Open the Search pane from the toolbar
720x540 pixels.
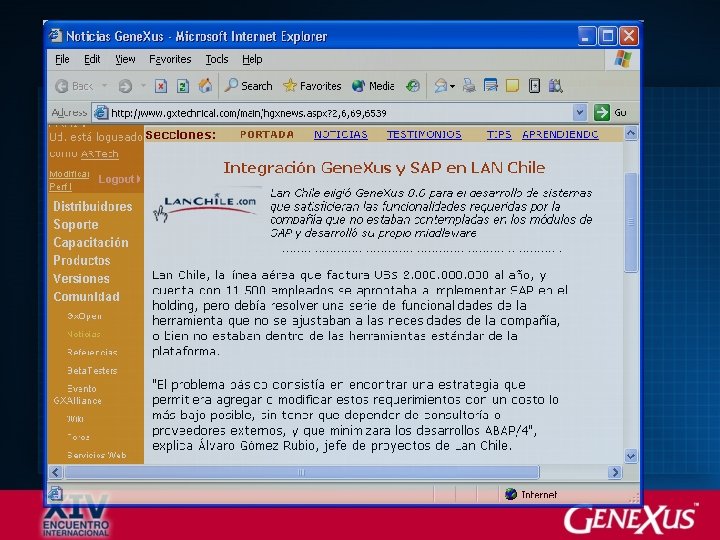click(x=248, y=86)
